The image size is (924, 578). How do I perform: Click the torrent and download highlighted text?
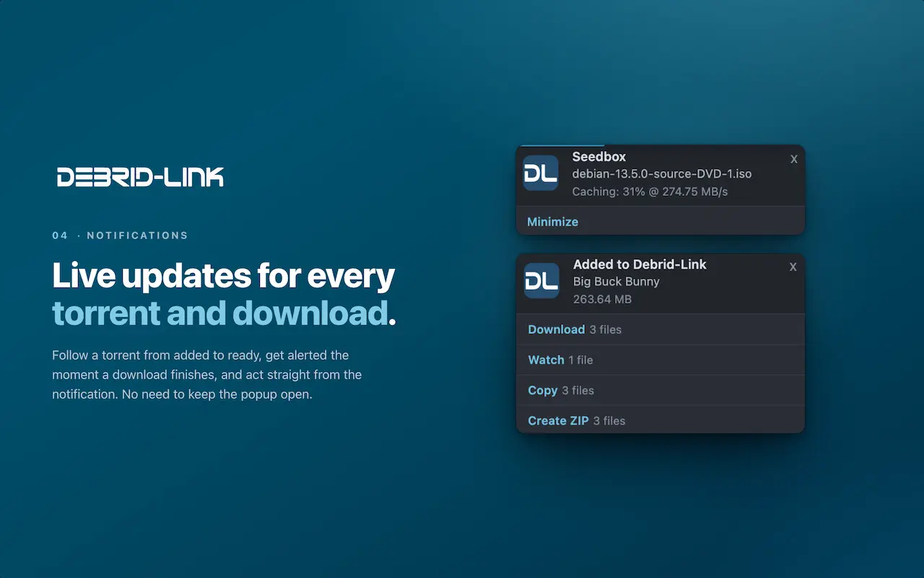[220, 313]
